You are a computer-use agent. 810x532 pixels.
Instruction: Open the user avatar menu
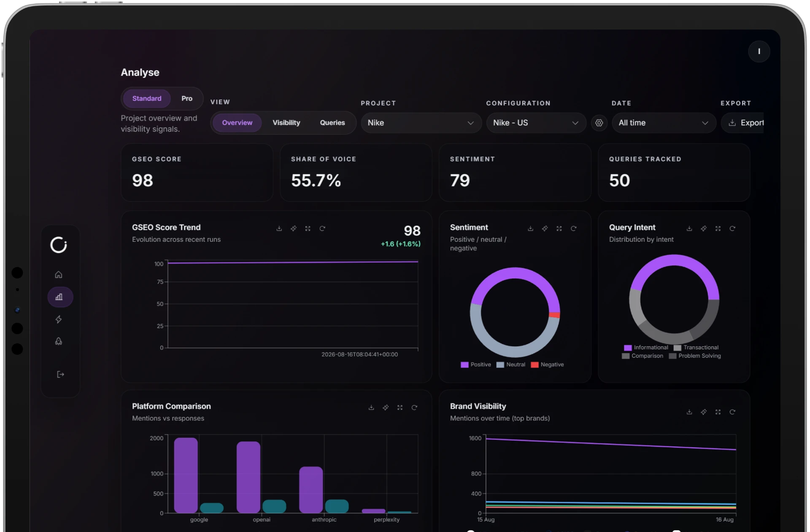pos(759,51)
